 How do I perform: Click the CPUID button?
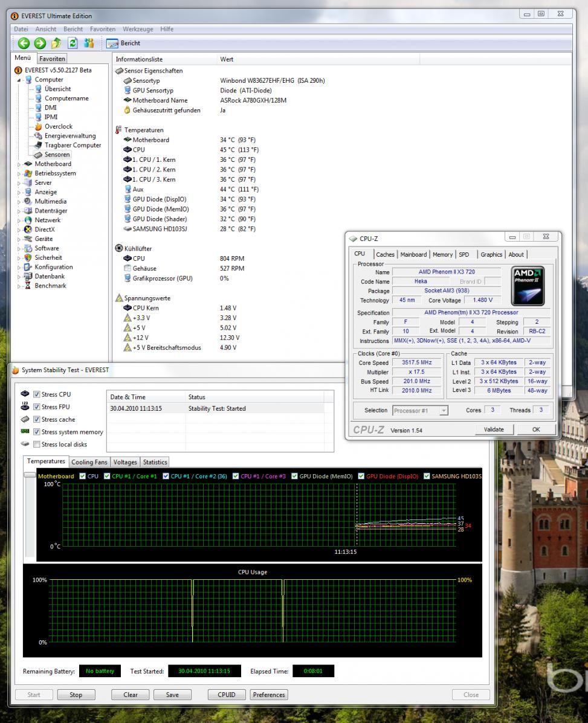point(227,695)
